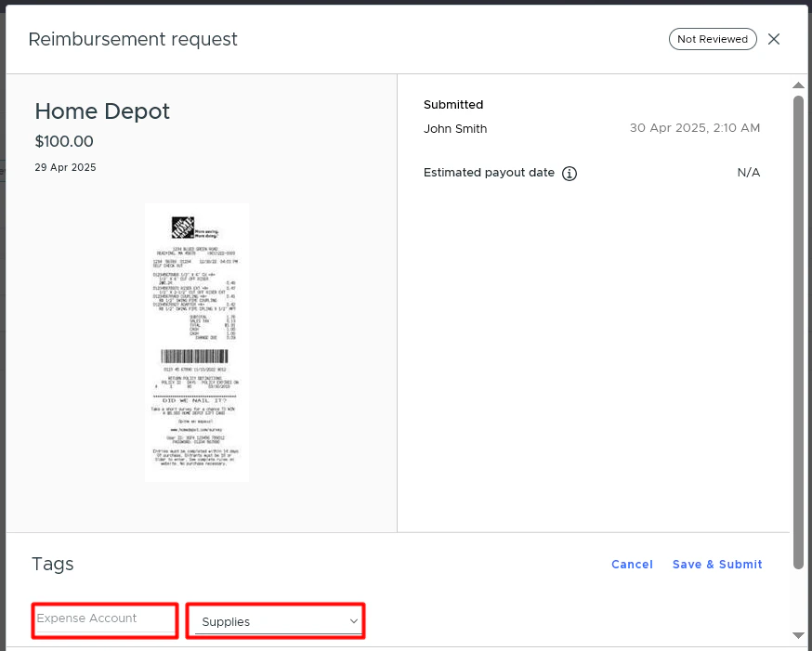Open the Home Depot receipt image
Image resolution: width=812 pixels, height=651 pixels.
tap(197, 343)
